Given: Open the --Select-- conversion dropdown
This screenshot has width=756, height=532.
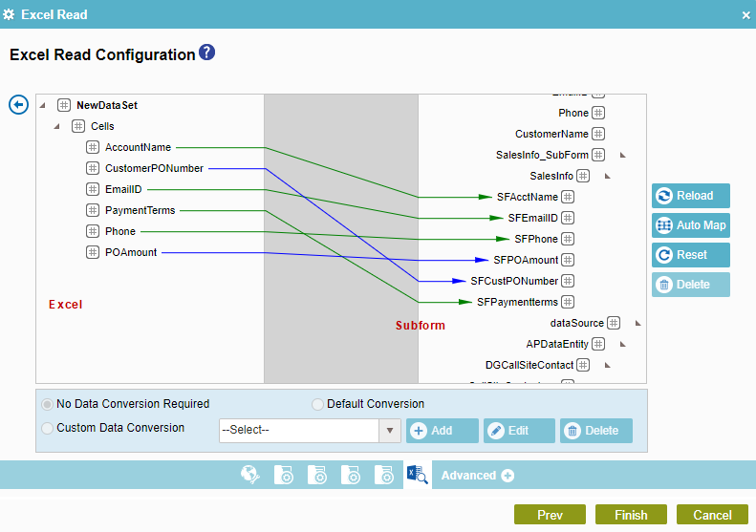Looking at the screenshot, I should pyautogui.click(x=309, y=431).
